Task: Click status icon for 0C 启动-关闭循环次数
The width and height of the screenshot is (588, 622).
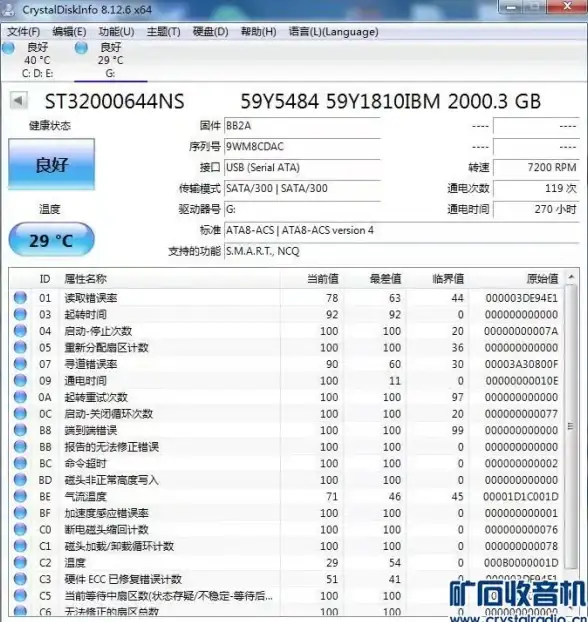Action: [20, 413]
